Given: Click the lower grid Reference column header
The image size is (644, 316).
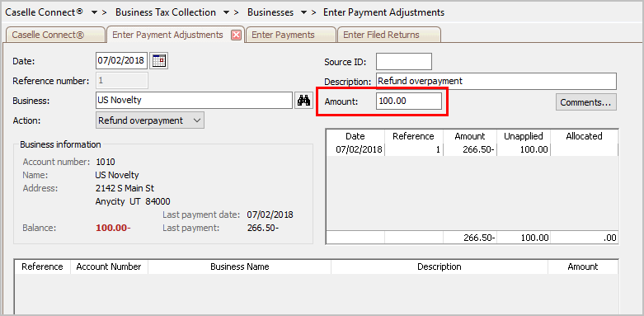Looking at the screenshot, I should tap(42, 266).
